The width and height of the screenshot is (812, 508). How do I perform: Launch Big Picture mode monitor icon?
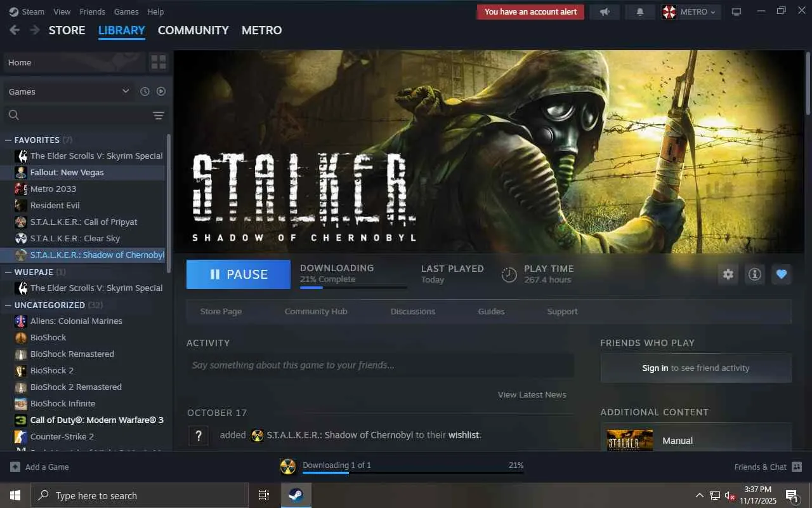point(737,11)
